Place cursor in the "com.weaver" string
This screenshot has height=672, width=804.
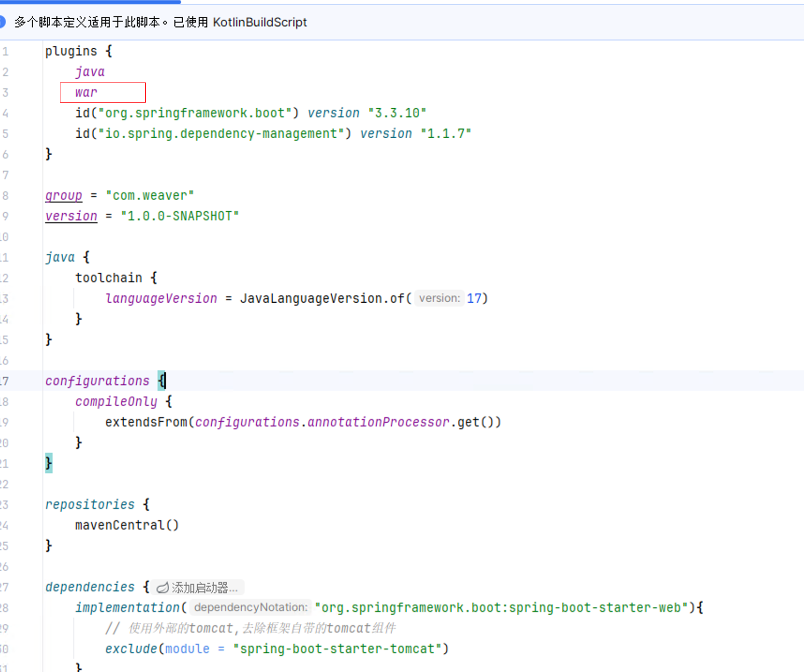pos(150,195)
